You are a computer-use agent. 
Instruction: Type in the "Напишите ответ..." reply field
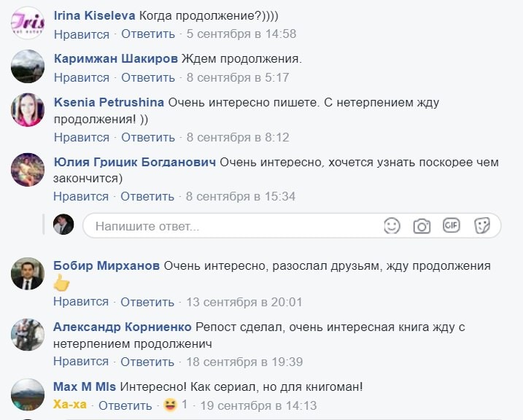click(x=233, y=226)
